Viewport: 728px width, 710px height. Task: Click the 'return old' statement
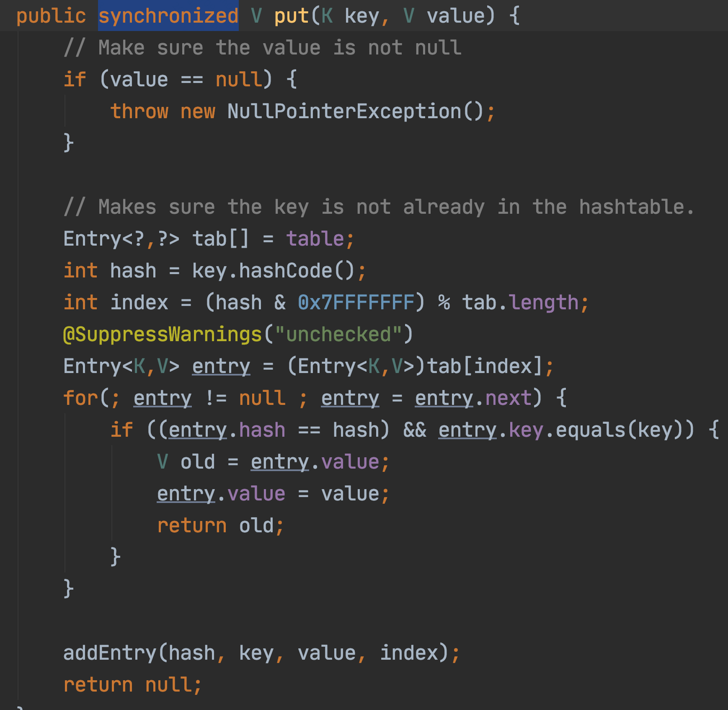(x=220, y=526)
